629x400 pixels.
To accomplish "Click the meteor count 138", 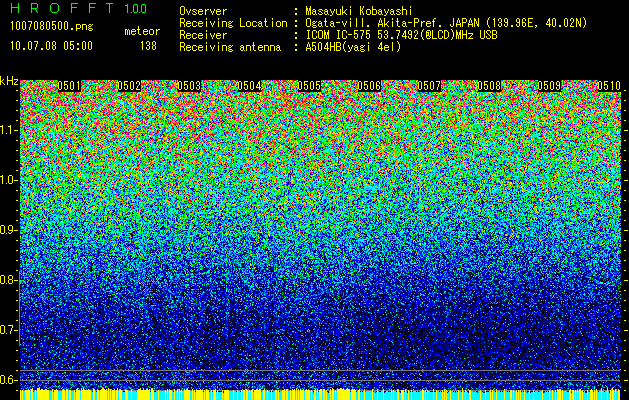I will (148, 46).
